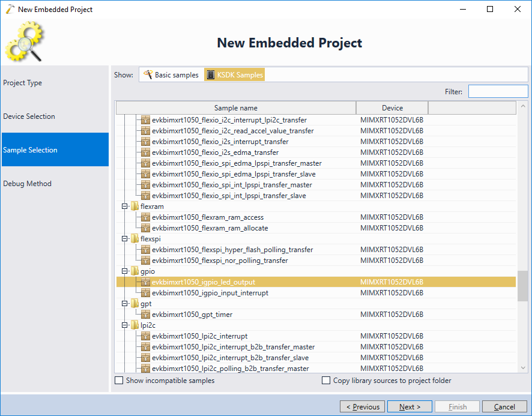Select evkbimxrt1050_lpi2c_interrupt row
532x416 pixels.
(316, 336)
